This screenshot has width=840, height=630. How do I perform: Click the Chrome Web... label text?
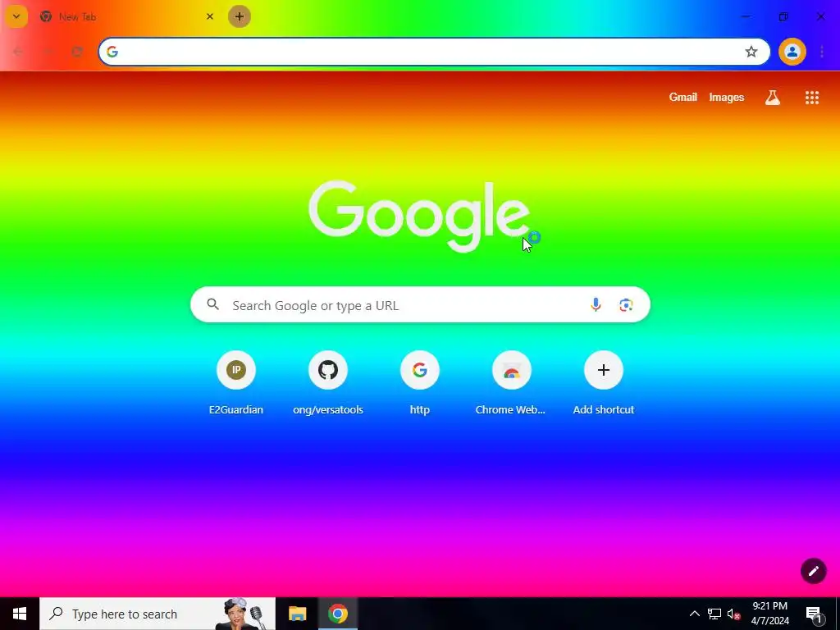tap(510, 410)
